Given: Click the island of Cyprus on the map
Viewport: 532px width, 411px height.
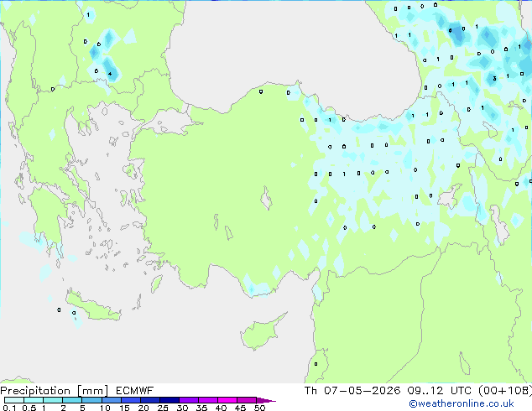Looking at the screenshot, I should (261, 332).
